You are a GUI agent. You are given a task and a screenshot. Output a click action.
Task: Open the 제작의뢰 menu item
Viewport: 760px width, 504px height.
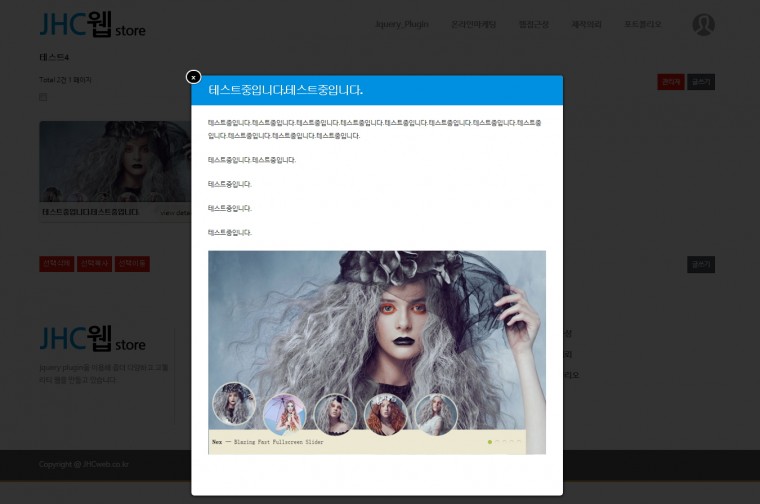pyautogui.click(x=586, y=24)
